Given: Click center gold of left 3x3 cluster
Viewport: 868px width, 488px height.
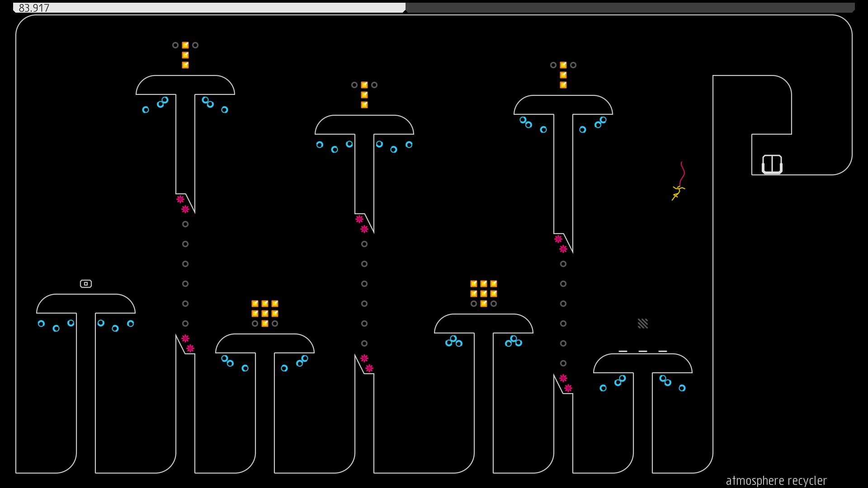Looking at the screenshot, I should 265,314.
